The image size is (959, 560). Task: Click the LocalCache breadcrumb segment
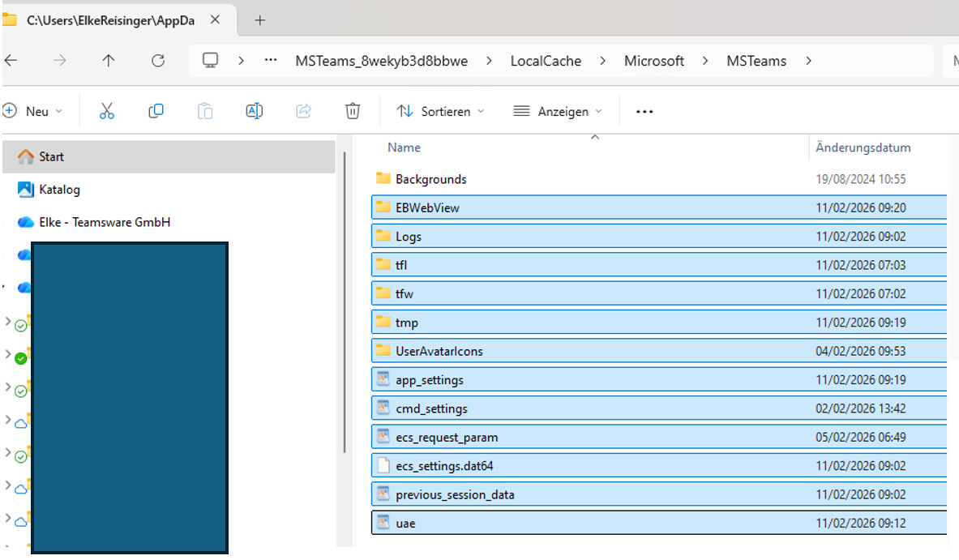point(546,61)
